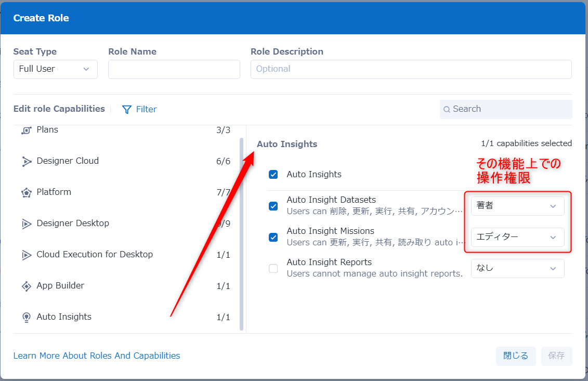Select the Plans category
588x381 pixels.
coord(126,130)
